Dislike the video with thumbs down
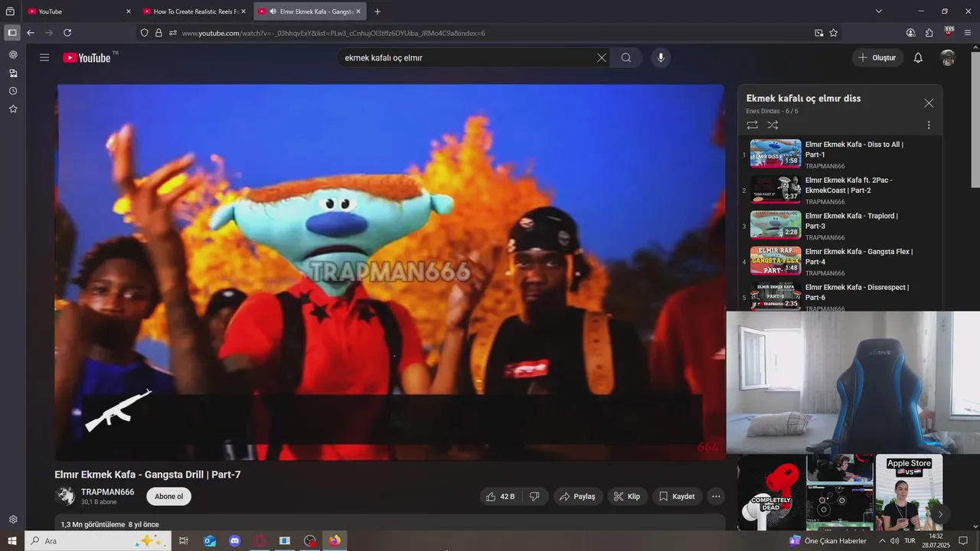The height and width of the screenshot is (551, 980). click(x=534, y=497)
